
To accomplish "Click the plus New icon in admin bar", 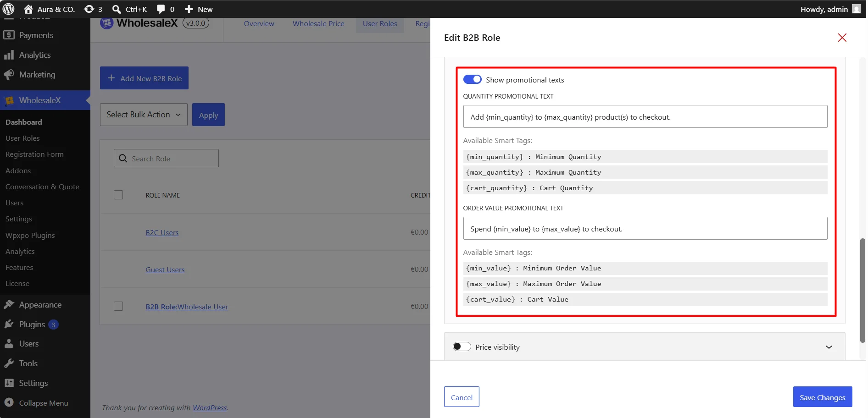I will pyautogui.click(x=189, y=9).
